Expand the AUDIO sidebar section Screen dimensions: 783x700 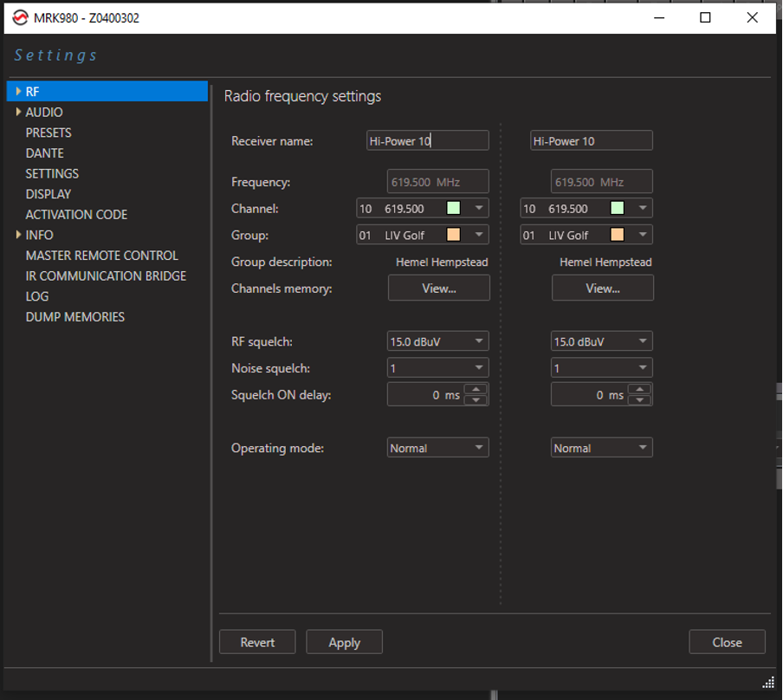pyautogui.click(x=18, y=112)
